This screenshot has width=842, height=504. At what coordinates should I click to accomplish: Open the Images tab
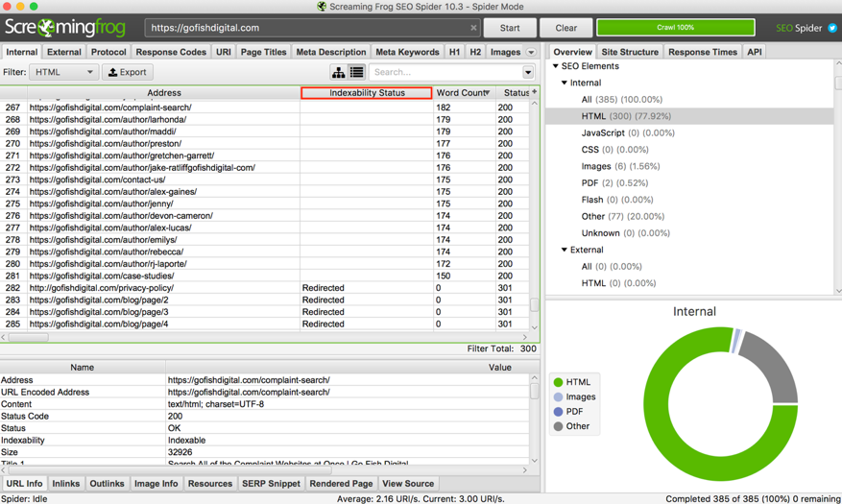(505, 52)
